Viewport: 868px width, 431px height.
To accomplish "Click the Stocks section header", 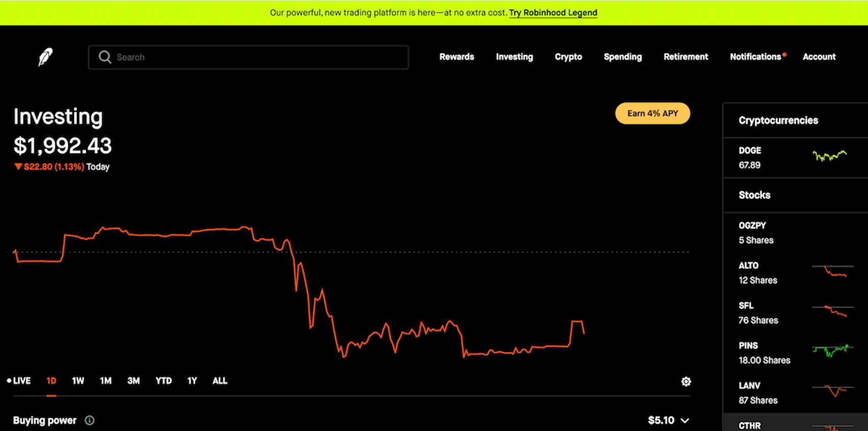I will (754, 195).
